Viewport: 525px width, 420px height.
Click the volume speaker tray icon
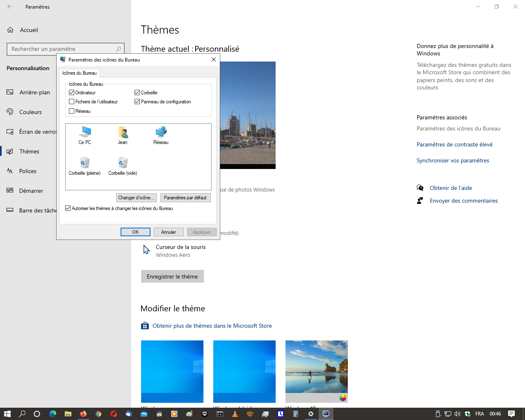click(x=457, y=414)
